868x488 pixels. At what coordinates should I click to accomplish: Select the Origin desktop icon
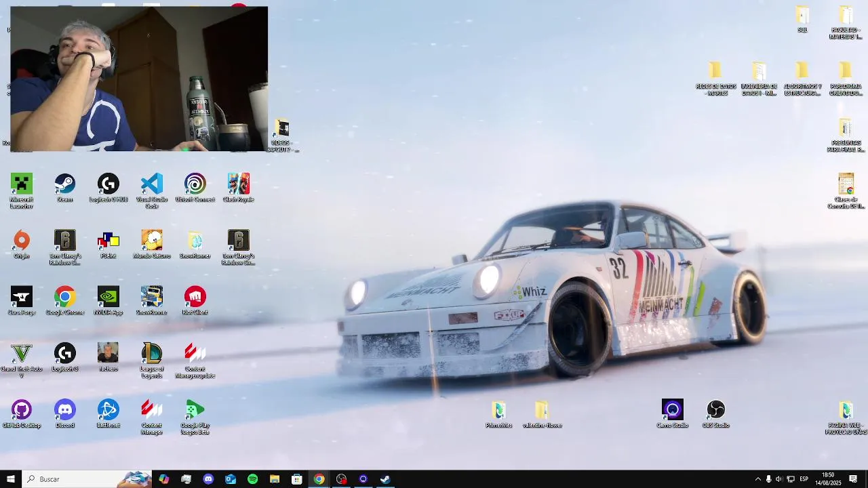(22, 244)
